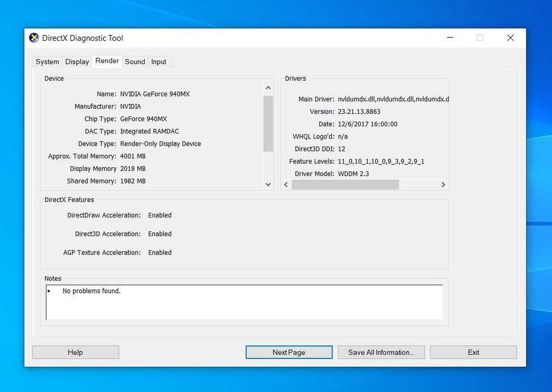
Task: Click the driver date 12/6/2017 16:00:00
Action: coord(367,124)
